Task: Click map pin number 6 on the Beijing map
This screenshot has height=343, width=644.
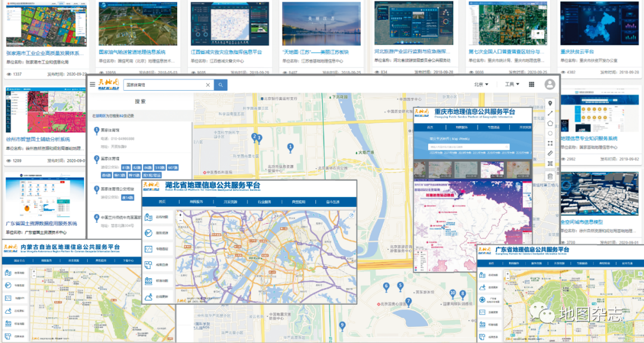Action: (386, 287)
